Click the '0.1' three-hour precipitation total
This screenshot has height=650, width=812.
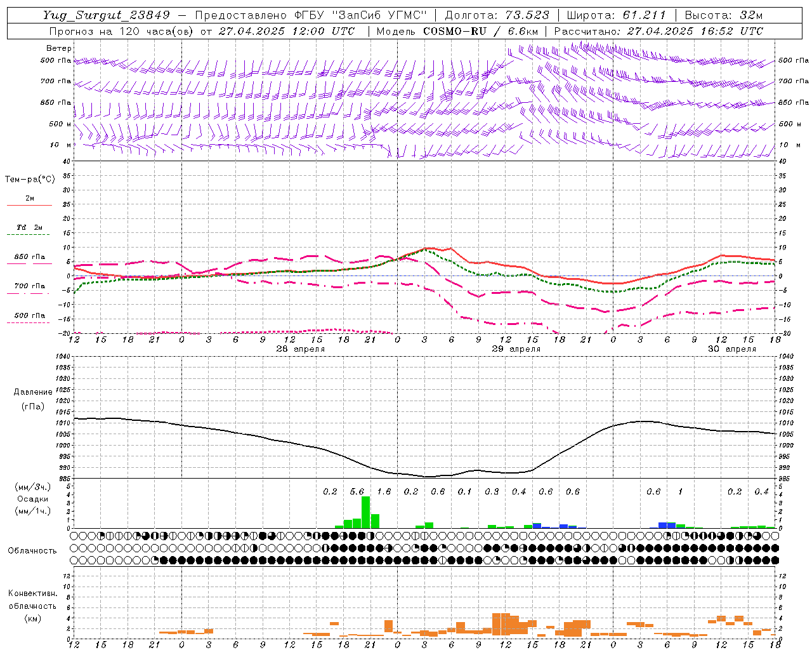click(465, 492)
